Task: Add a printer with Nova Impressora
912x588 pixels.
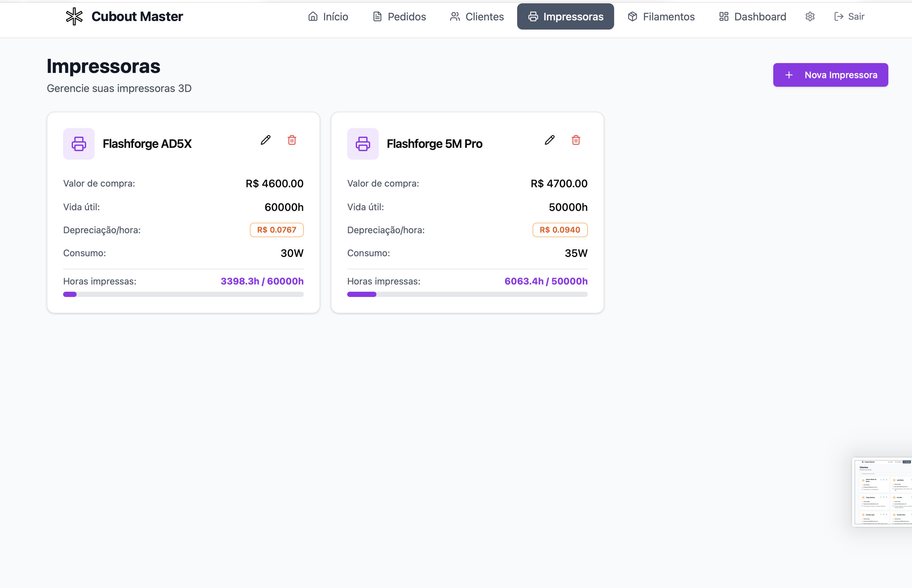Action: [830, 75]
